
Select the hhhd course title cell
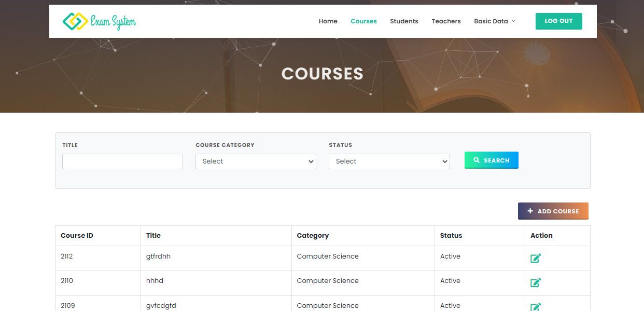click(x=155, y=281)
